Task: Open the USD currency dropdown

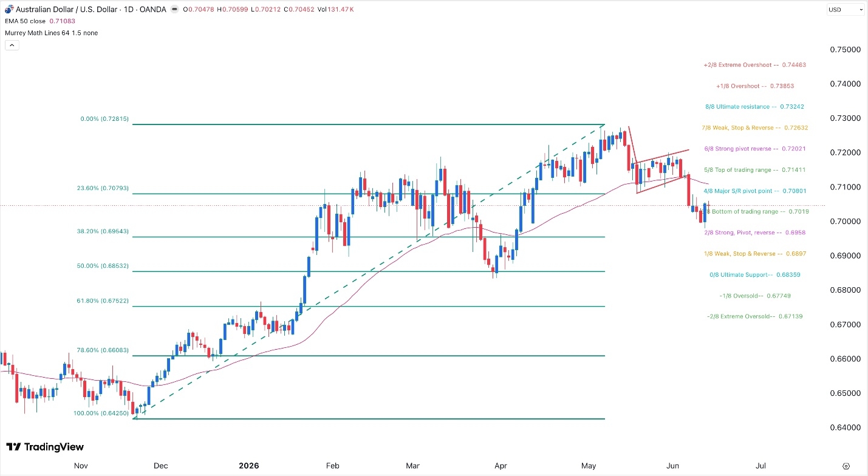Action: tap(845, 10)
